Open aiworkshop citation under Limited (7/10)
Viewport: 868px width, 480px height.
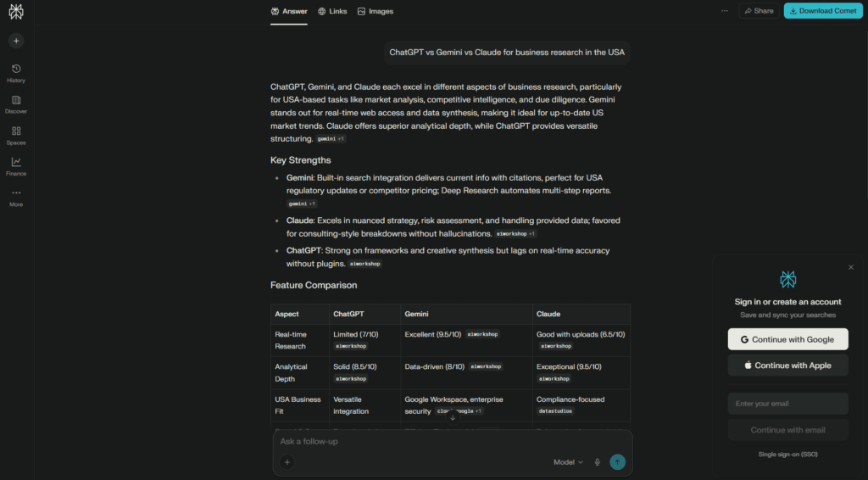click(x=350, y=347)
